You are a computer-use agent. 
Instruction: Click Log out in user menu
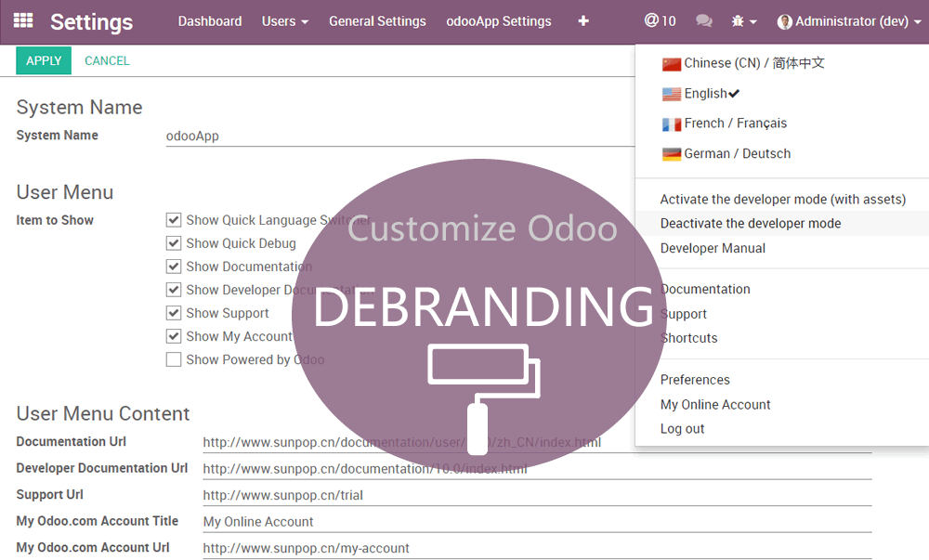(682, 429)
